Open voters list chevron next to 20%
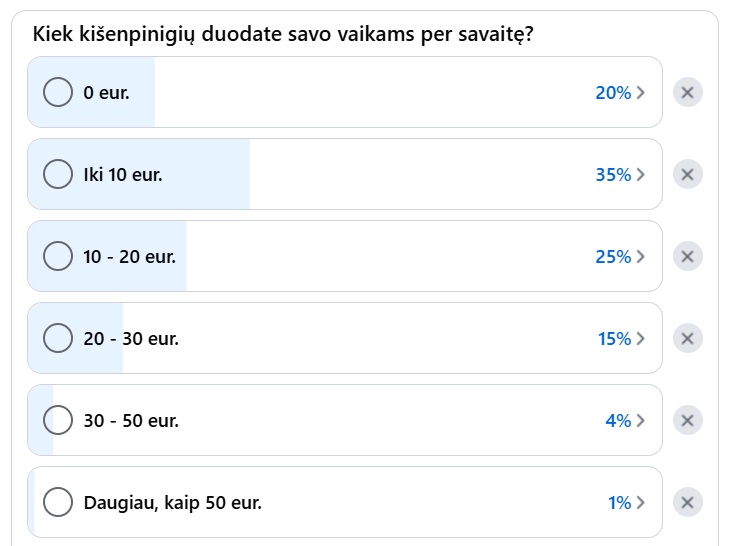 (x=641, y=93)
